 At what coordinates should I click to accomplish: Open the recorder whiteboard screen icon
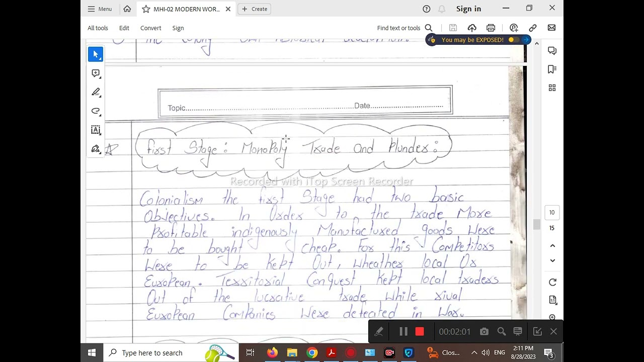[x=518, y=332]
